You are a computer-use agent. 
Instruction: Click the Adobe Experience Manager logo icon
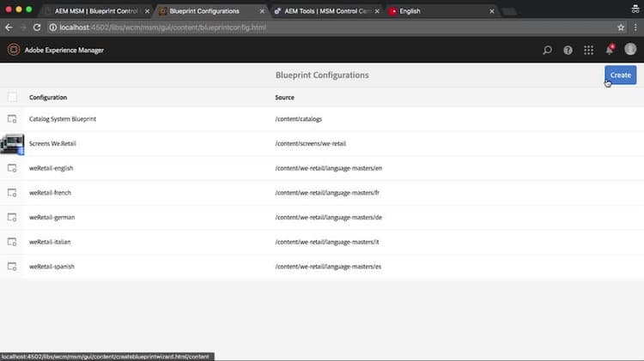pos(13,50)
